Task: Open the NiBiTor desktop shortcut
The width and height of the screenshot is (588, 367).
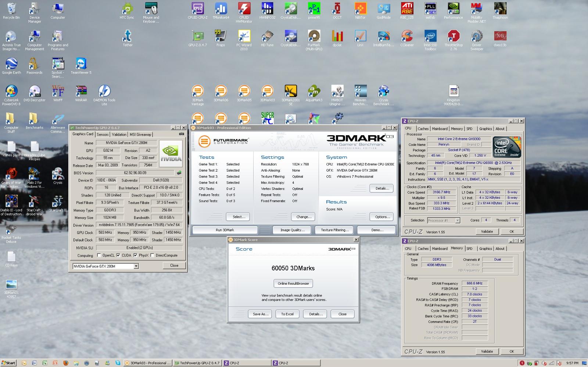Action: pyautogui.click(x=360, y=11)
